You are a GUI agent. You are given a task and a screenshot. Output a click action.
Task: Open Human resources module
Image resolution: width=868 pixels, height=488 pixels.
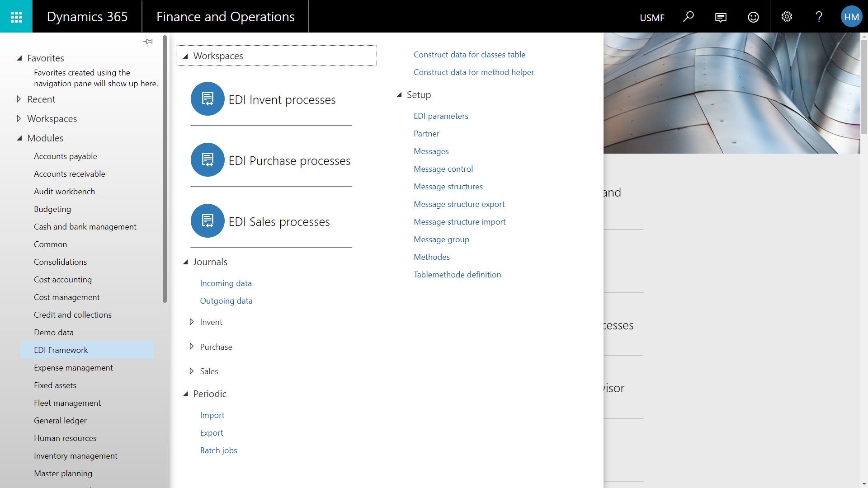65,438
